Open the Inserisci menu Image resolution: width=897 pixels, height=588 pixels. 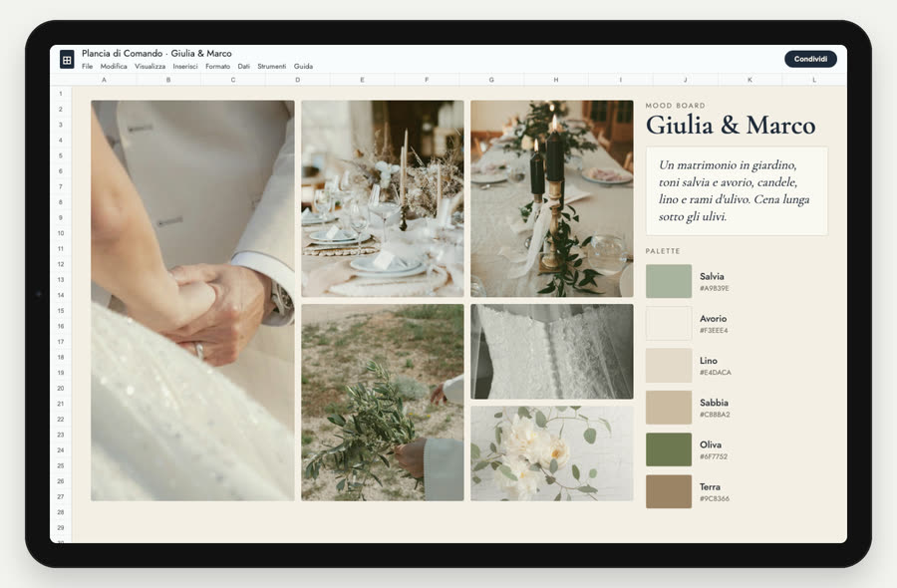pos(185,67)
